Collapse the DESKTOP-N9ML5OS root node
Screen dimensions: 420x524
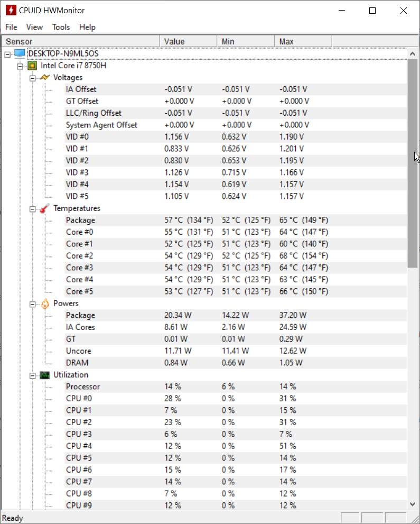pos(7,54)
